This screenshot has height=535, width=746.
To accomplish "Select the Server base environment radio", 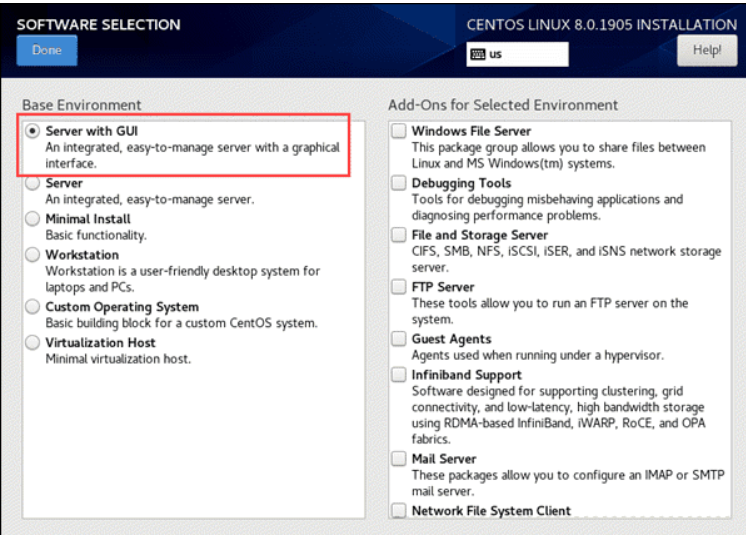I will (x=32, y=183).
